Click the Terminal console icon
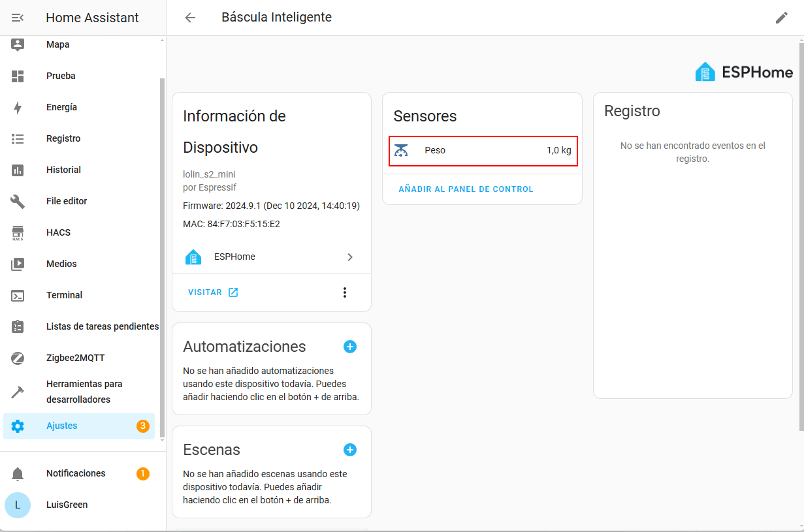 tap(18, 295)
